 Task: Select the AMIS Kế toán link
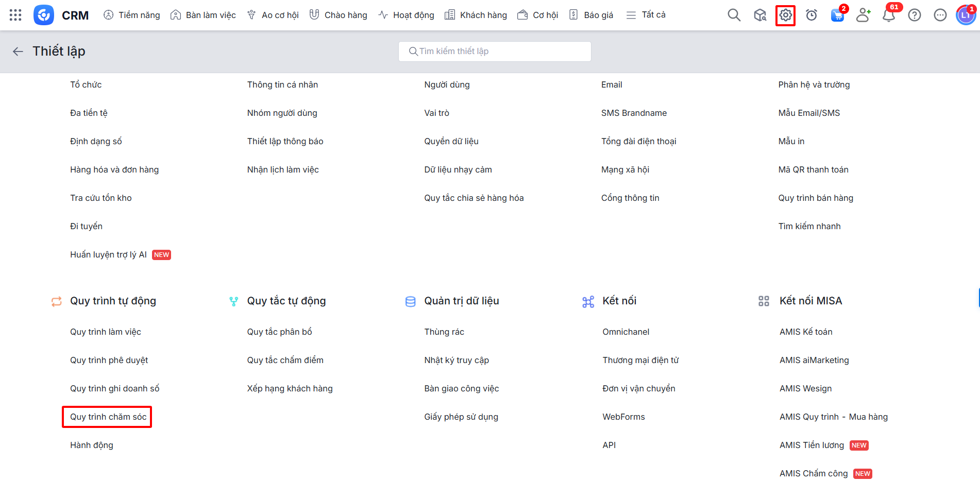(x=806, y=332)
